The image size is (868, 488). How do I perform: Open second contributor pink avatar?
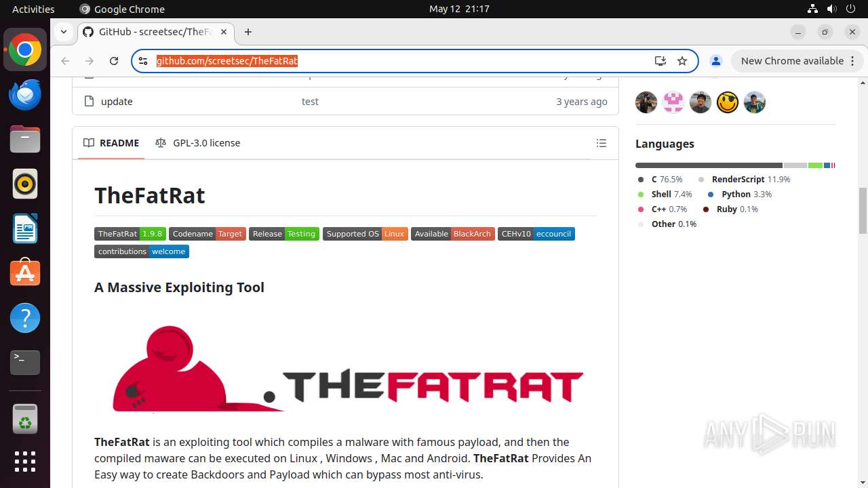673,102
